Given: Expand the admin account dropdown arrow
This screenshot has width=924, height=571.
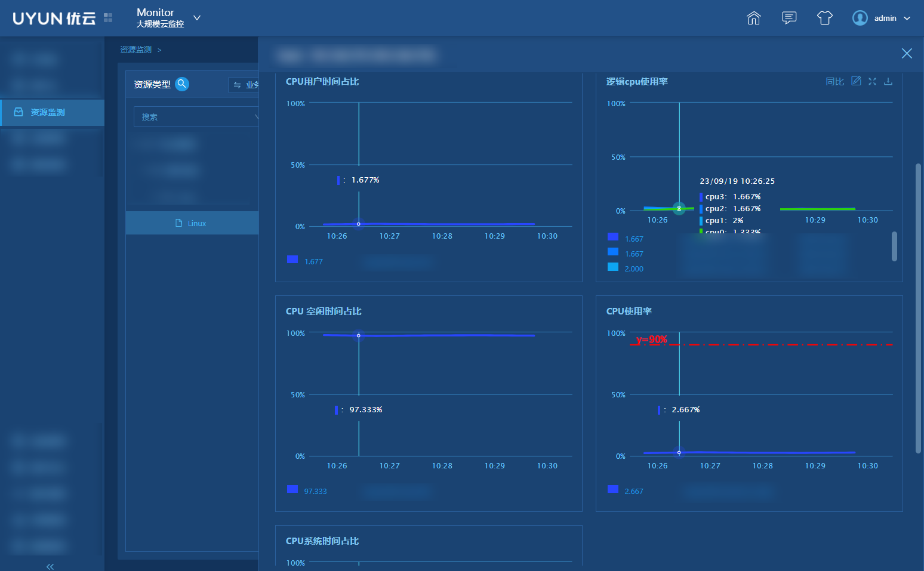Looking at the screenshot, I should [x=907, y=18].
